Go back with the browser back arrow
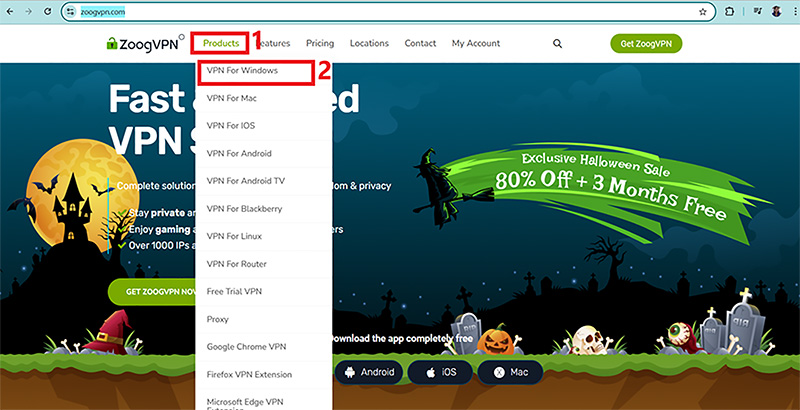800x410 pixels. pyautogui.click(x=9, y=12)
